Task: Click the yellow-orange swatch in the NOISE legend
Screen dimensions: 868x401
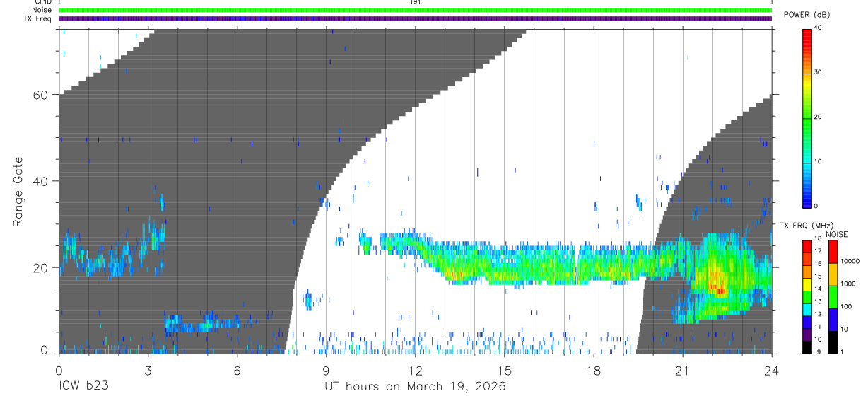Action: tap(832, 274)
